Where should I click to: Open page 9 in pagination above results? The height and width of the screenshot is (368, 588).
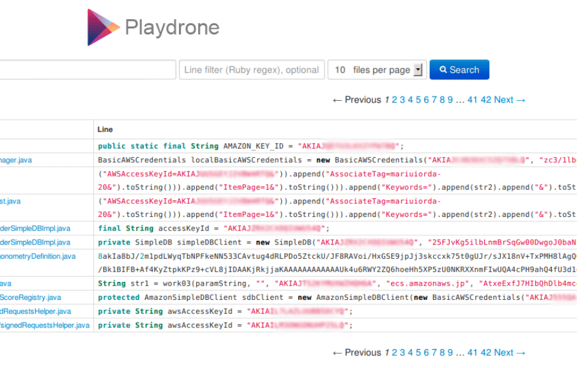[450, 100]
